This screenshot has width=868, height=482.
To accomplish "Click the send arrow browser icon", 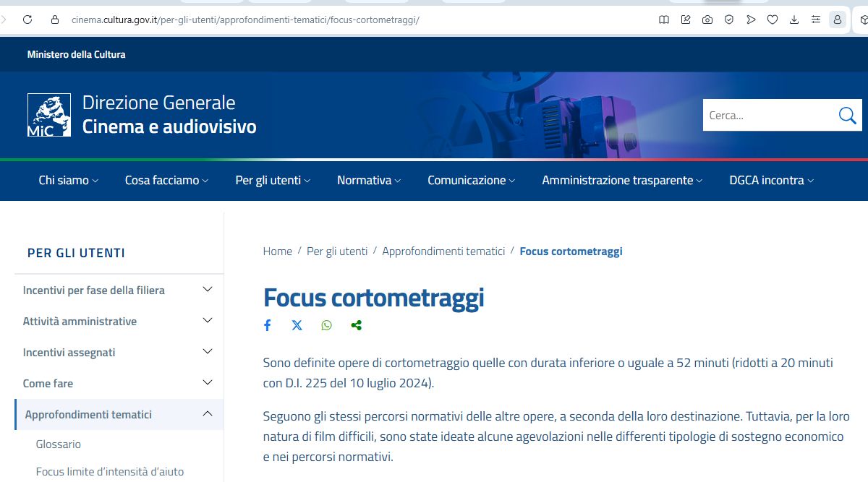I will 751,20.
